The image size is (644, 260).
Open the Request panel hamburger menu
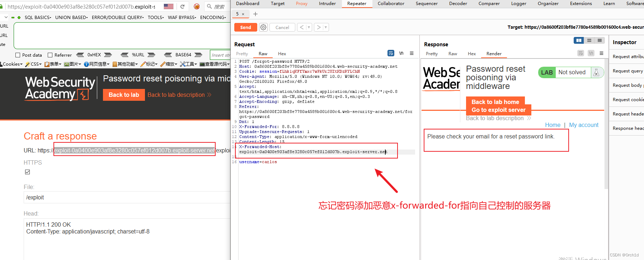412,53
